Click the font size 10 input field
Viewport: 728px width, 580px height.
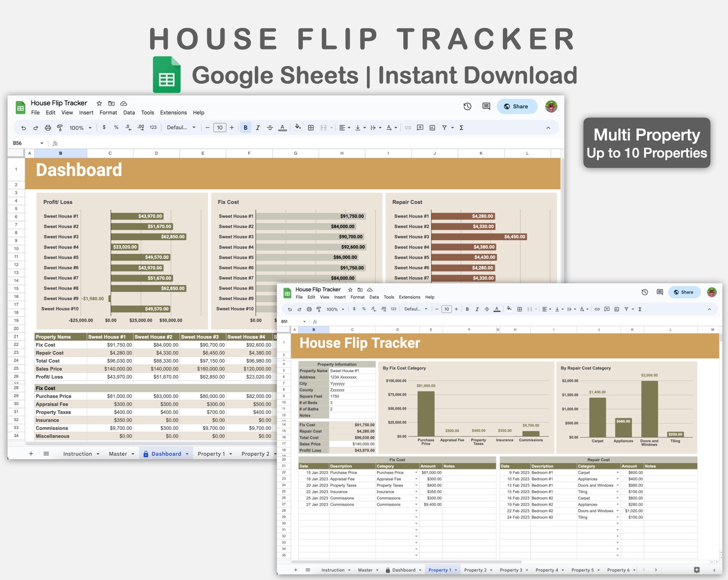[x=220, y=128]
